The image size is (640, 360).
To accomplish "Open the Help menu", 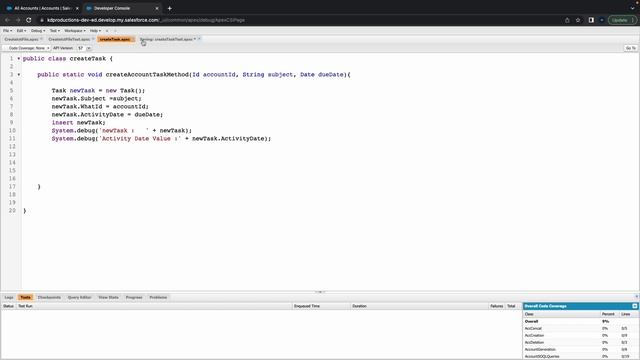I will point(95,31).
